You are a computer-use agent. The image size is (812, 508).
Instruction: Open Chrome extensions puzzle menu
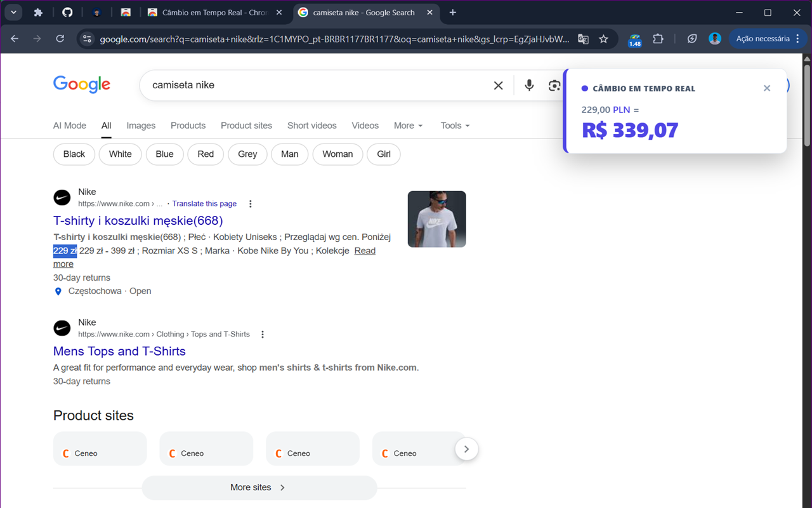click(658, 39)
